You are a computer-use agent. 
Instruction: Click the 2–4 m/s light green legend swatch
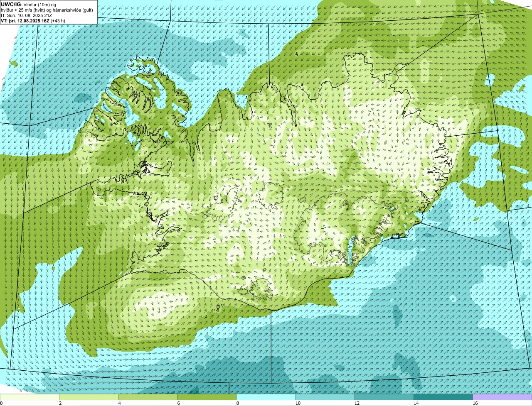89,397
